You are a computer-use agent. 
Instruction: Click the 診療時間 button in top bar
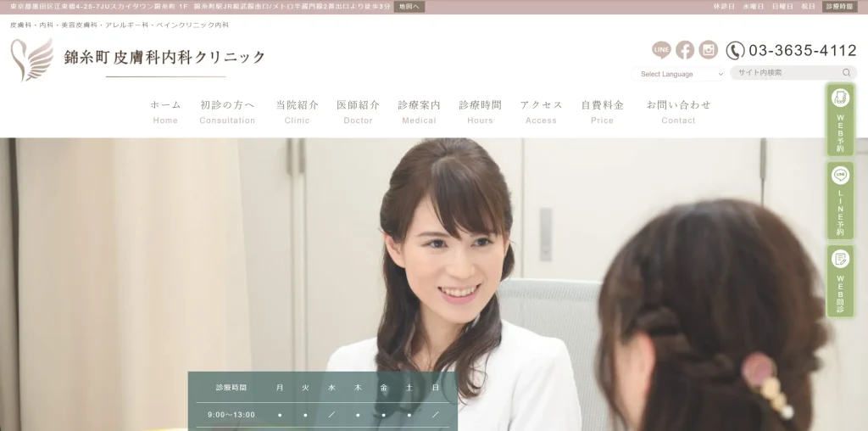[839, 6]
